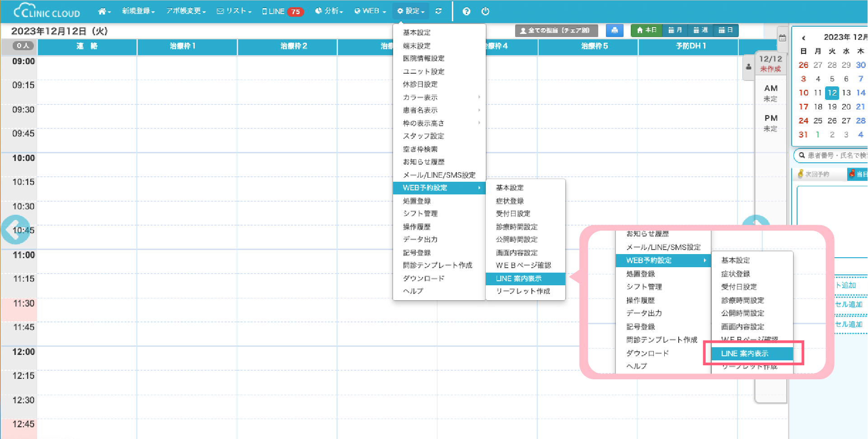
Task: Click 全ての担当（チェア別）button
Action: point(556,30)
